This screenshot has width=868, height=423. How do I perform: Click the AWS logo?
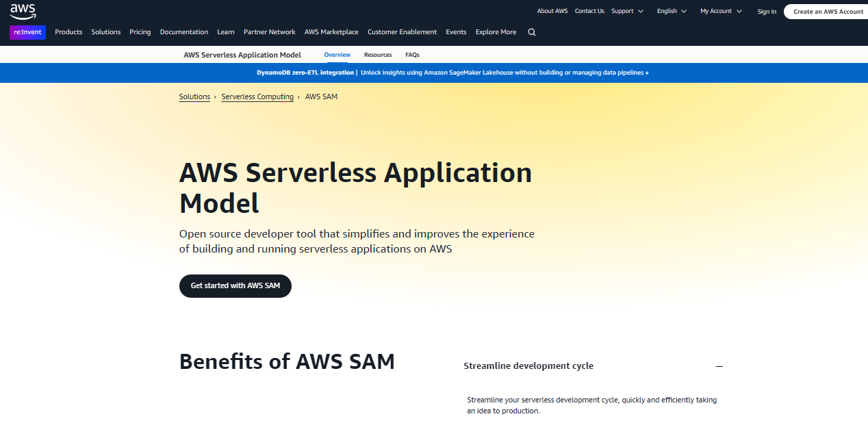(x=23, y=11)
